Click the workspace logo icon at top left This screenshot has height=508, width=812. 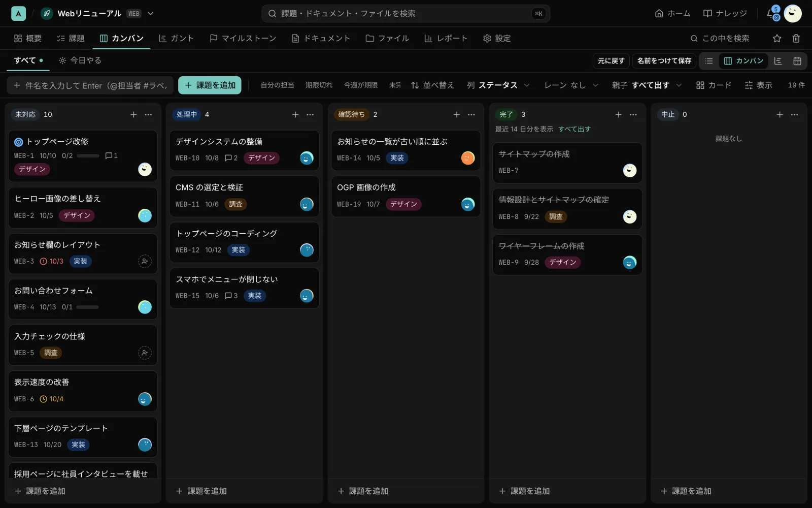pyautogui.click(x=18, y=14)
